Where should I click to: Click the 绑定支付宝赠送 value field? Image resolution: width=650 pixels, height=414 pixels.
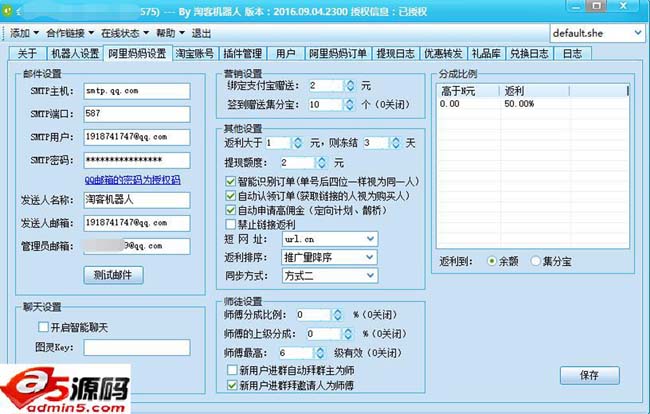tap(326, 86)
